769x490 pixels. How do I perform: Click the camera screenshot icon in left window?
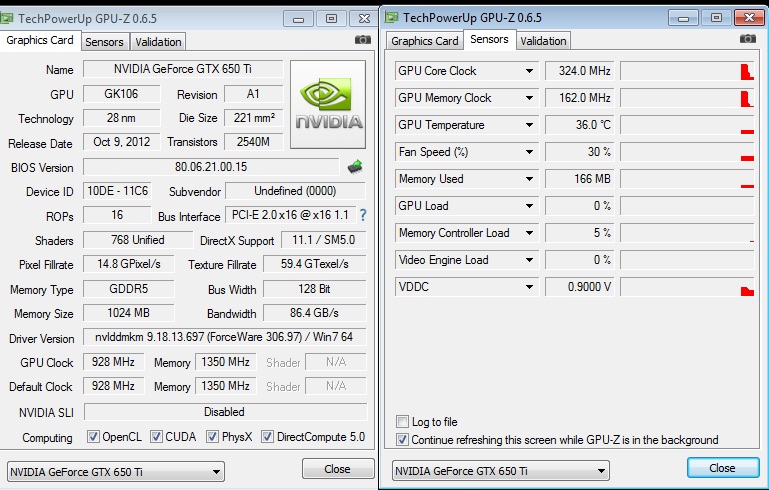(x=363, y=40)
